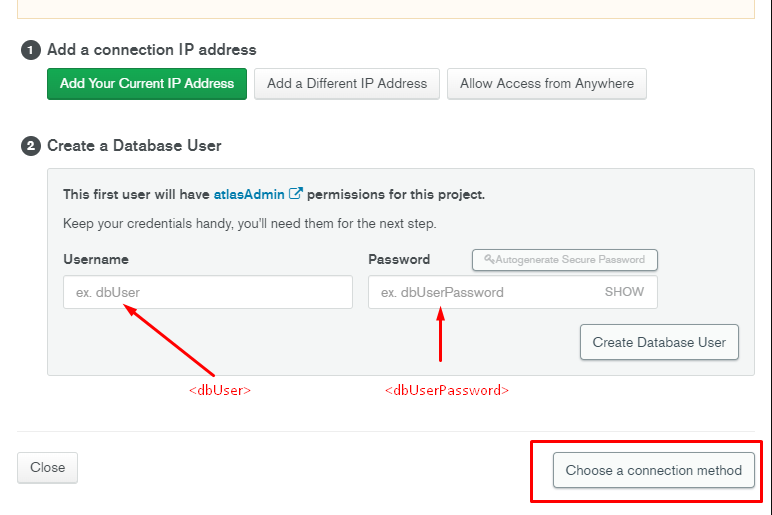Click the red dbUserPassword annotation text
The height and width of the screenshot is (515, 772).
click(447, 390)
